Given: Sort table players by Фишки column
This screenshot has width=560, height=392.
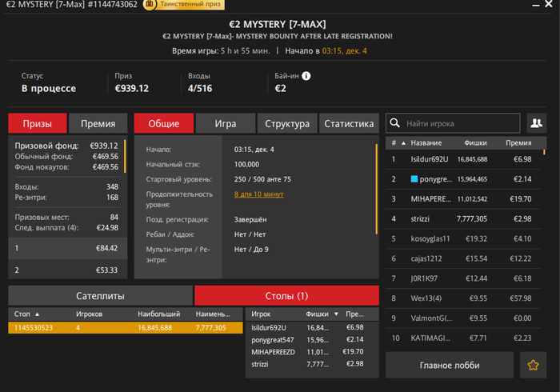Looking at the screenshot, I should (x=317, y=314).
